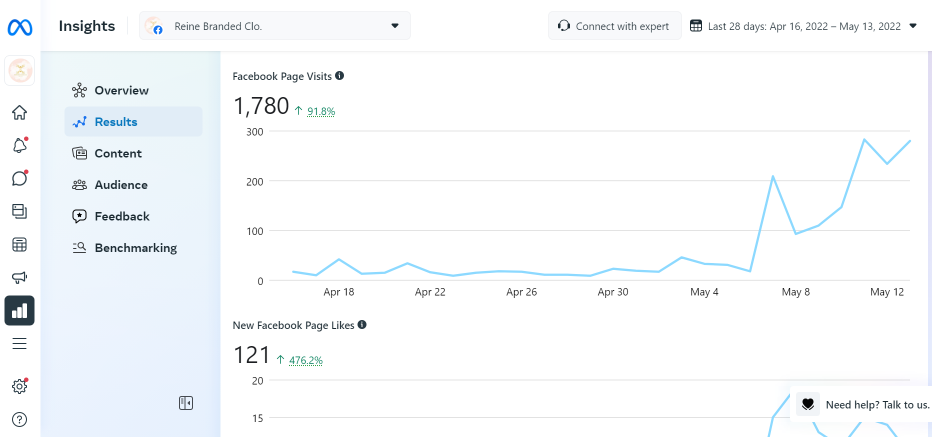
Task: Click the 91.8% page visits change link
Action: click(321, 111)
